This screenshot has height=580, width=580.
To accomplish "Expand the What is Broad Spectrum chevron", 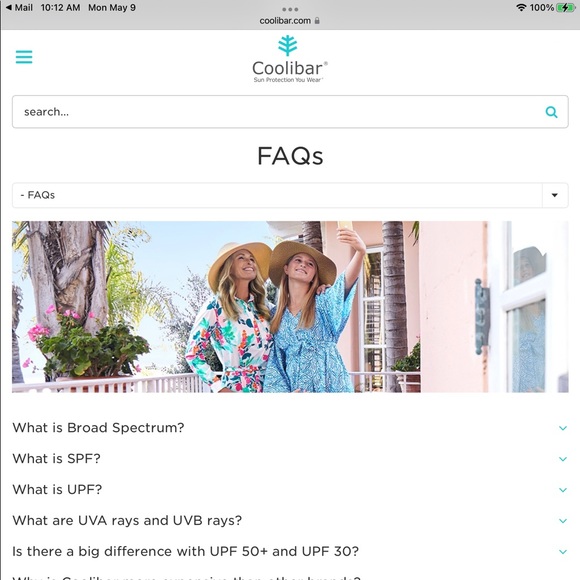I will [563, 428].
